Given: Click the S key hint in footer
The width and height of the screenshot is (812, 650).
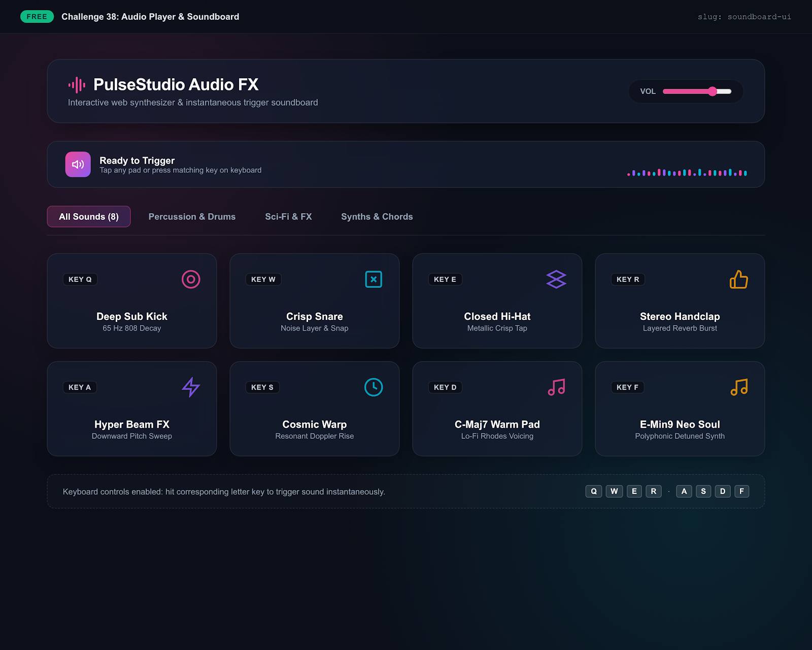Looking at the screenshot, I should point(703,492).
